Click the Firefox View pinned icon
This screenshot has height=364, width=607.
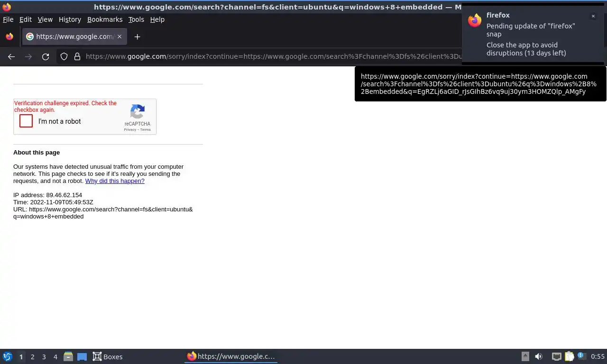click(9, 36)
